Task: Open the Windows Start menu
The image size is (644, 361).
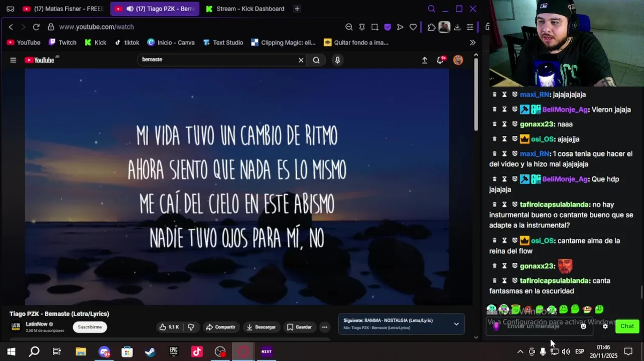Action: (x=11, y=351)
